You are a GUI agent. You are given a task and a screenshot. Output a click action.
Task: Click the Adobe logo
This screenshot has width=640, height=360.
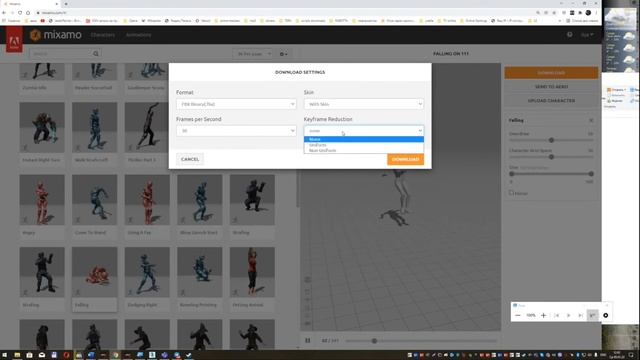point(14,40)
